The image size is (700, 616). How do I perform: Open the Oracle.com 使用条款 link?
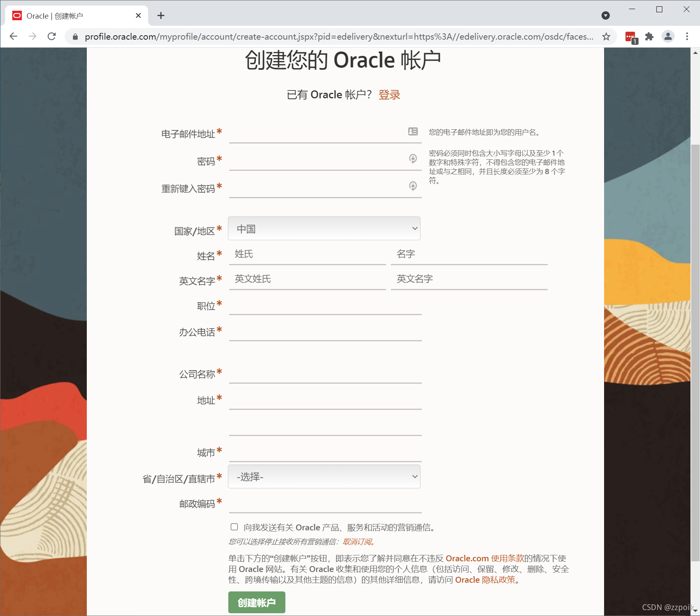pyautogui.click(x=485, y=558)
